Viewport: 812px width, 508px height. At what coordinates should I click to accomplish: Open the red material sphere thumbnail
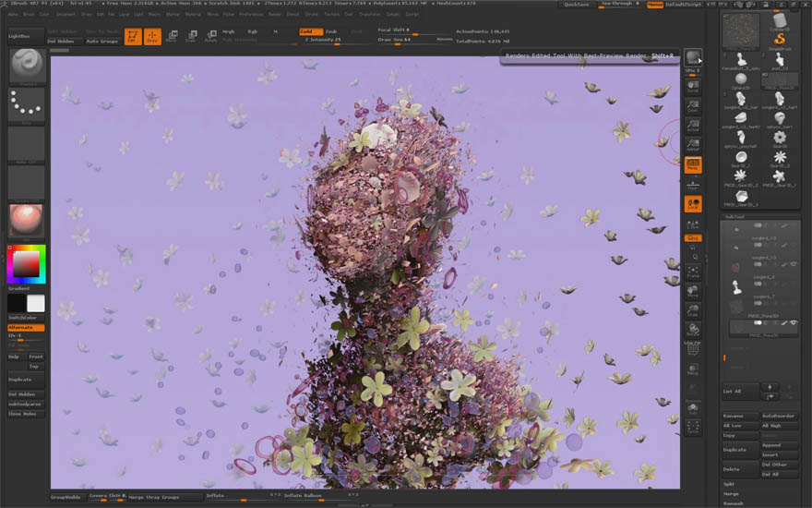point(27,221)
